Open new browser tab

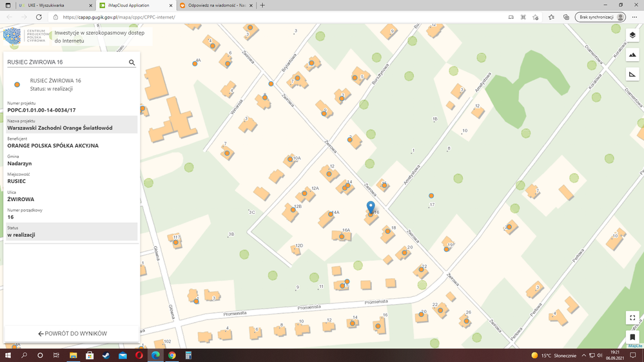pos(262,5)
